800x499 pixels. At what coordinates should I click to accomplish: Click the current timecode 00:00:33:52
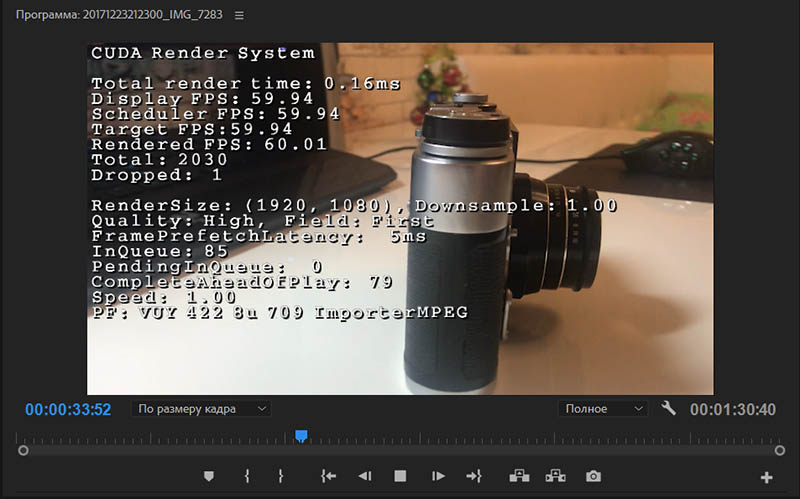click(68, 410)
